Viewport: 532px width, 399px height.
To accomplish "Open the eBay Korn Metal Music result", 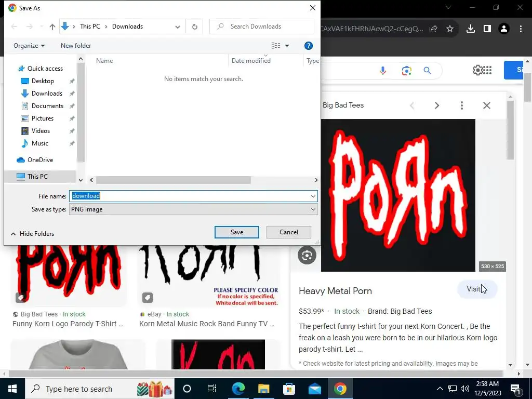I will [x=207, y=324].
